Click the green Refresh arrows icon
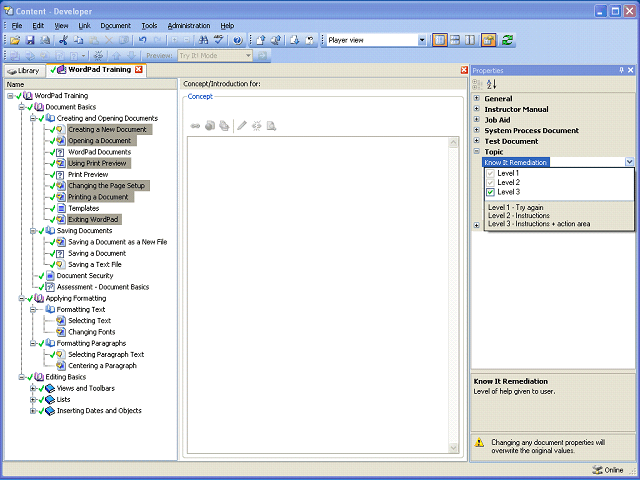640x480 pixels. (x=507, y=40)
